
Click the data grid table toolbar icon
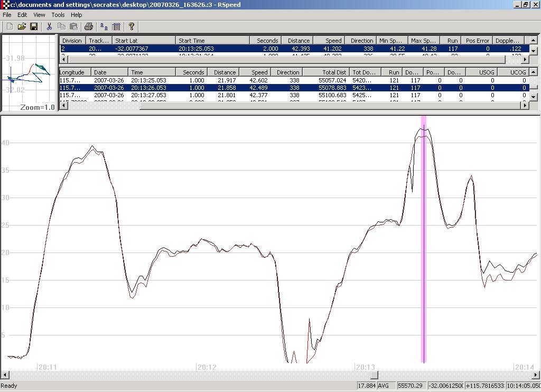[116, 26]
